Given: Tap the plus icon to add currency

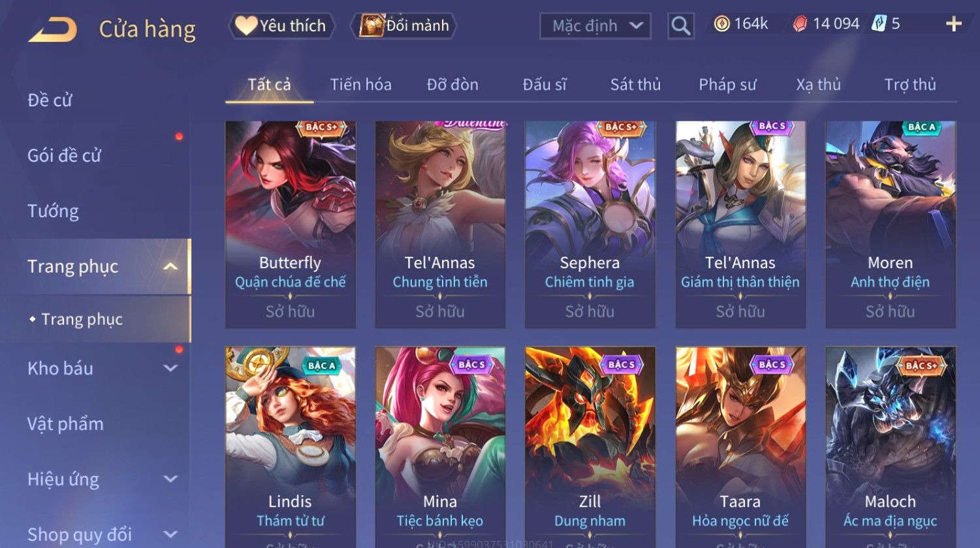Looking at the screenshot, I should (x=953, y=24).
